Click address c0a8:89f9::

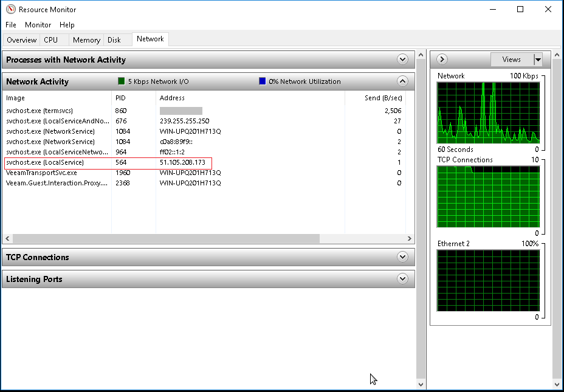click(x=176, y=142)
